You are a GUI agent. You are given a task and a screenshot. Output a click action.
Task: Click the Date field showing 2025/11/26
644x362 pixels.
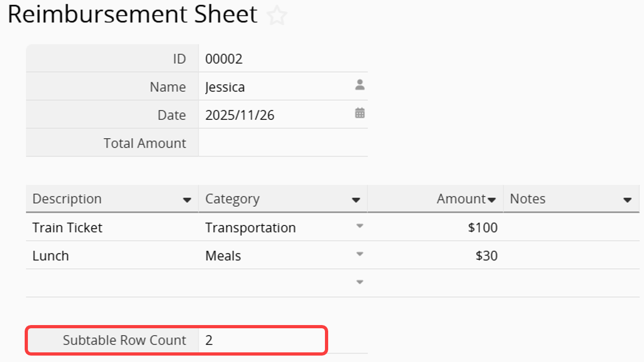click(x=268, y=115)
